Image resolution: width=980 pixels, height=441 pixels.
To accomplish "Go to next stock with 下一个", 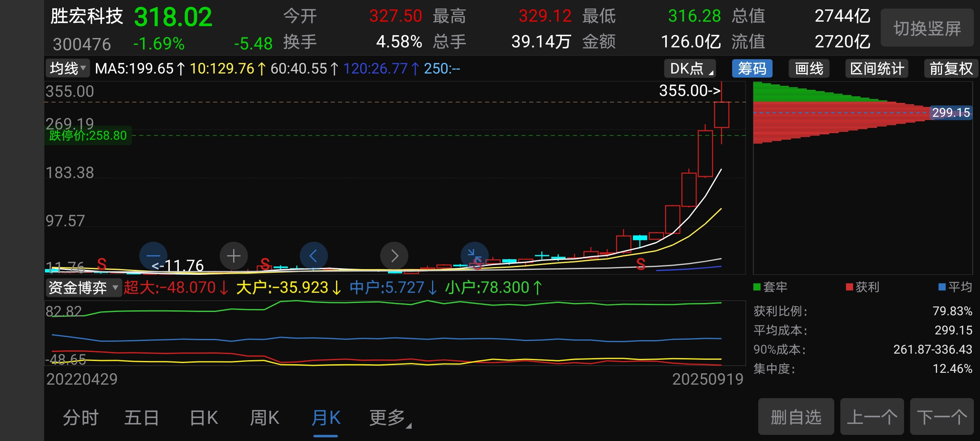I will [x=942, y=417].
